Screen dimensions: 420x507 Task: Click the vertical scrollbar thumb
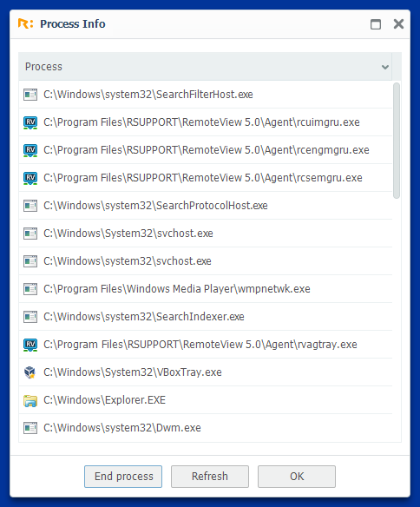click(397, 141)
